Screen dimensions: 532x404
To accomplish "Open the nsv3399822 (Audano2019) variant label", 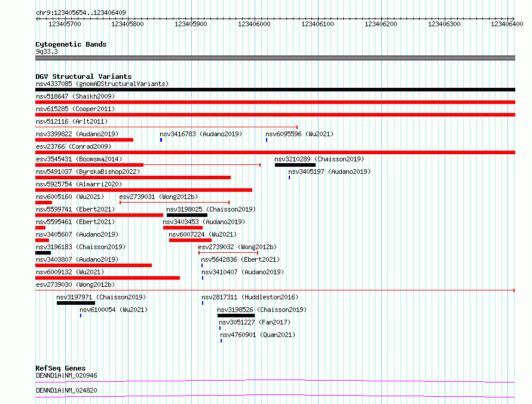I will 77,134.
